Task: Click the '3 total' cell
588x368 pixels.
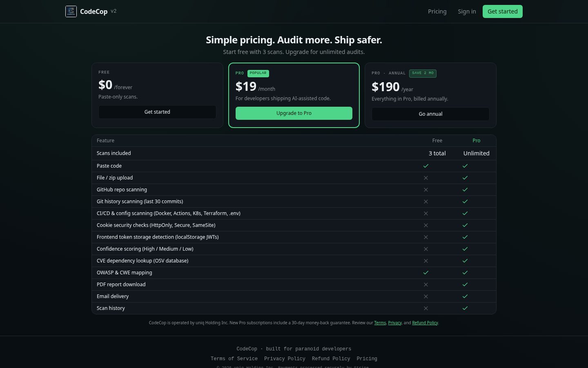Action: [437, 153]
